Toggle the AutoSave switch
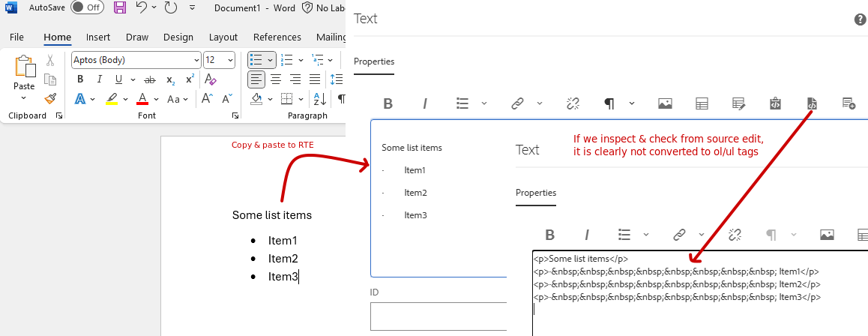The image size is (868, 336). click(x=87, y=7)
